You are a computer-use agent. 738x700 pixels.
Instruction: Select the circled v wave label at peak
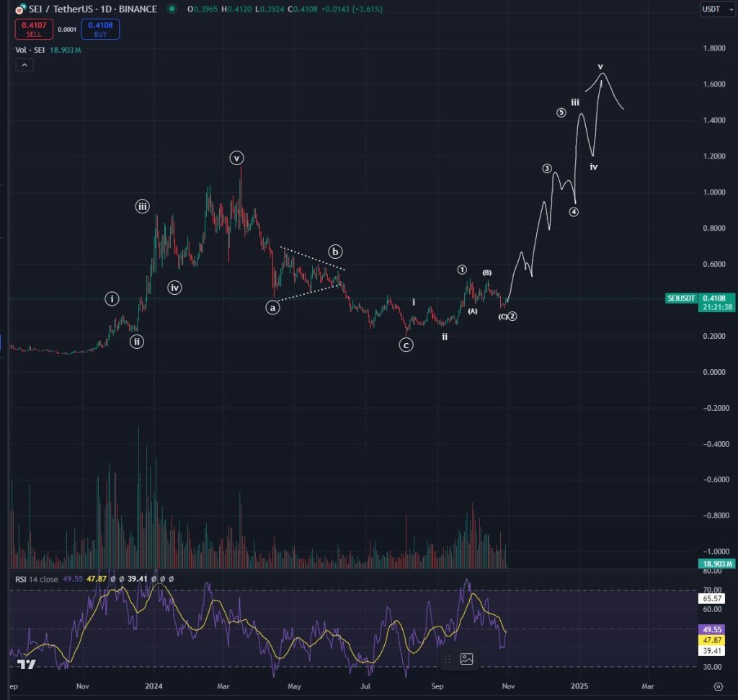(x=236, y=158)
